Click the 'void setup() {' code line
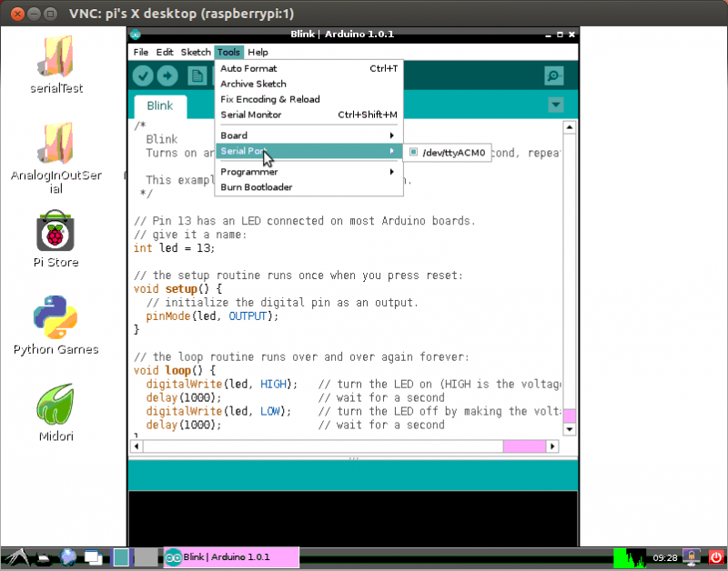This screenshot has width=728, height=571. click(x=177, y=289)
